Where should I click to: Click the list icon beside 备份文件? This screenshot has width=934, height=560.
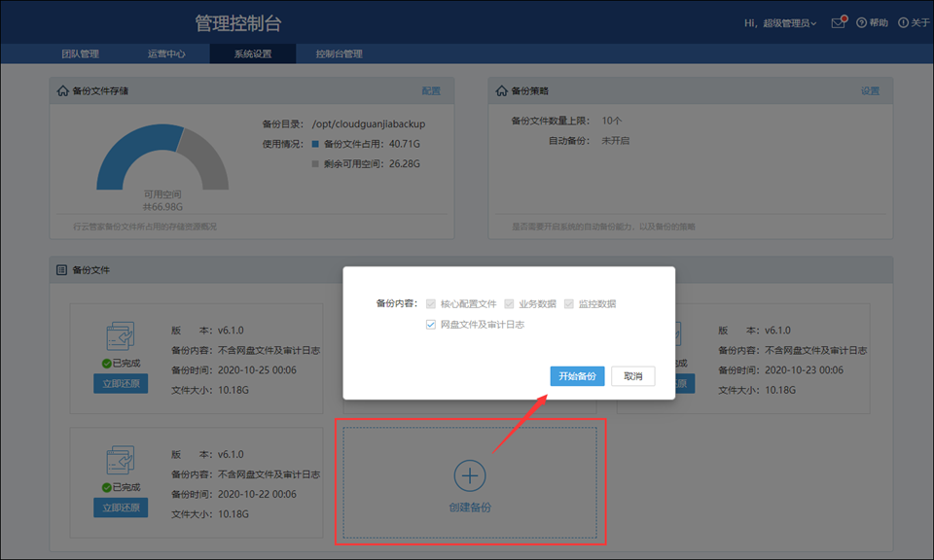61,269
